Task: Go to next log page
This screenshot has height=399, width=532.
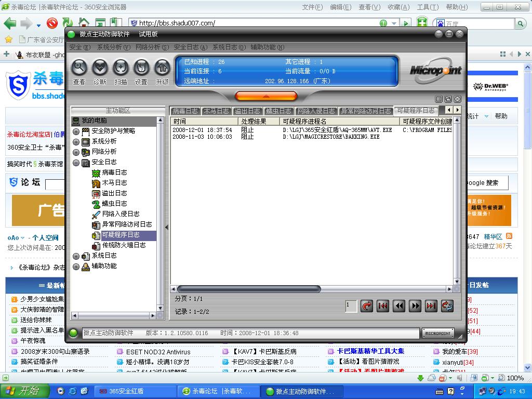Action: click(x=415, y=306)
